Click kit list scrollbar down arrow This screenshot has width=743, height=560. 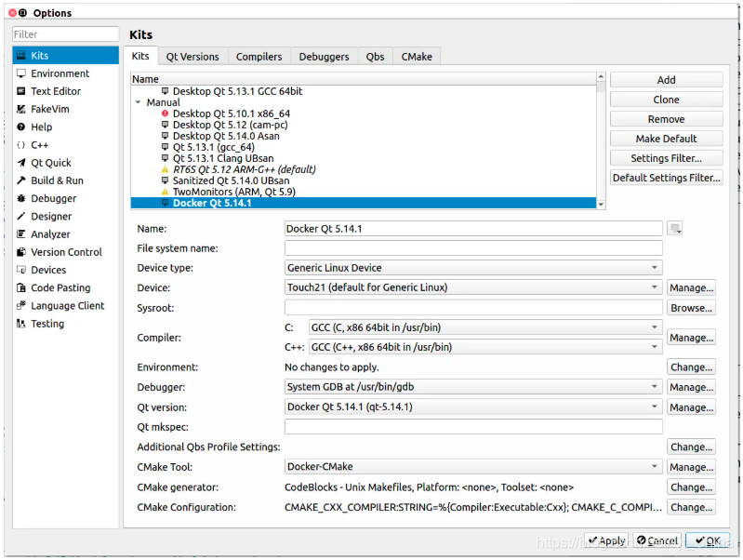601,205
